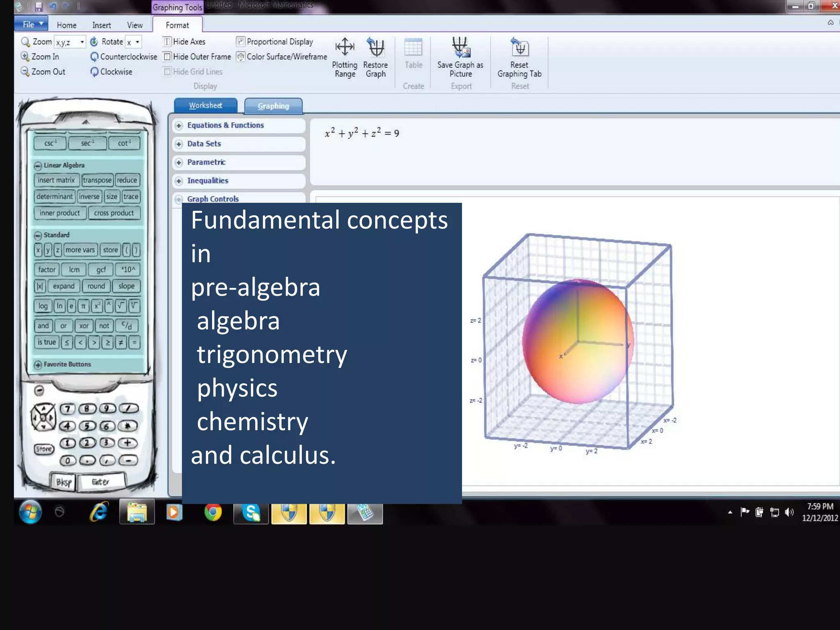Click the expand button
Image resolution: width=840 pixels, height=630 pixels.
pos(64,286)
